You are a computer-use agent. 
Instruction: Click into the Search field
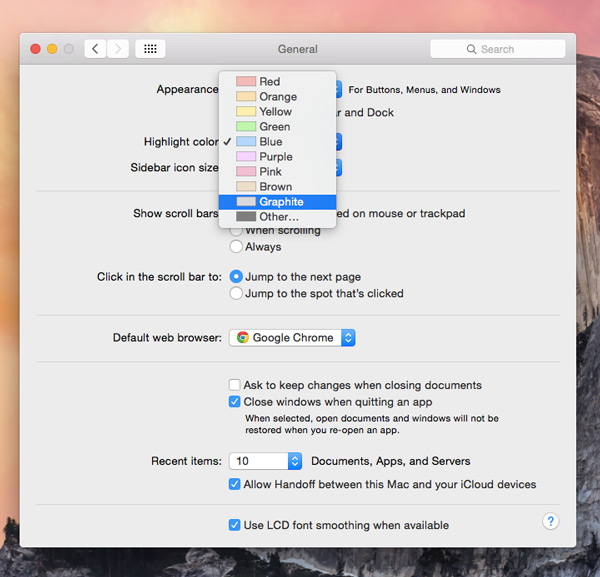click(x=497, y=49)
